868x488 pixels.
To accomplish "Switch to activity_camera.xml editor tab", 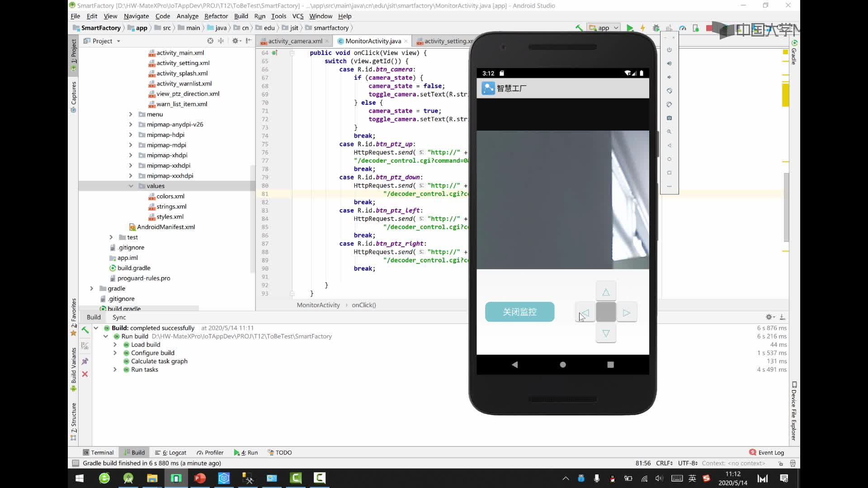I will [x=295, y=41].
